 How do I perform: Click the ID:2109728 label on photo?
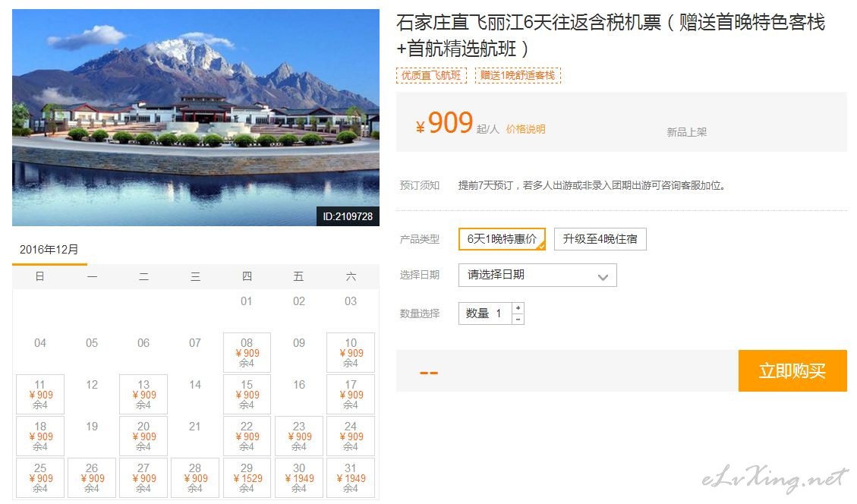click(x=348, y=216)
